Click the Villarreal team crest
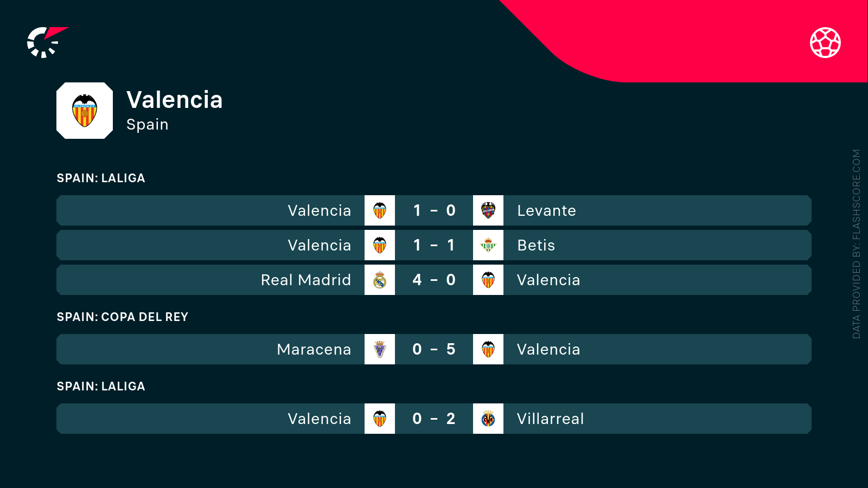The image size is (868, 488). tap(488, 419)
